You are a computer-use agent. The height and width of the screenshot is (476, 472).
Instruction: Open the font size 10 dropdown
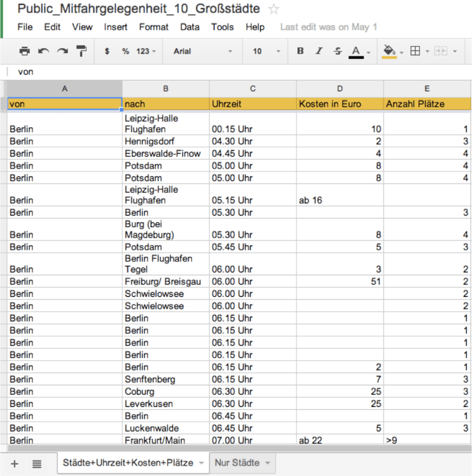pyautogui.click(x=267, y=51)
